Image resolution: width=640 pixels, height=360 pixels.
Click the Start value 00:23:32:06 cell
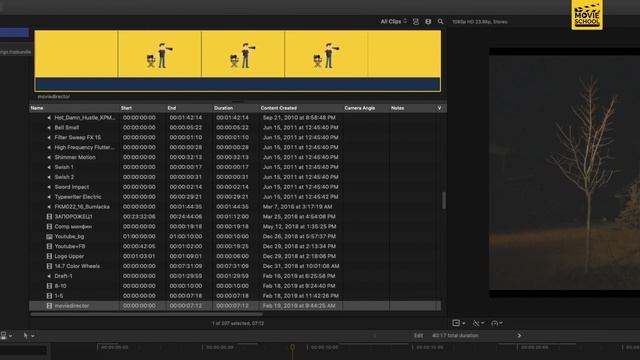pos(139,217)
